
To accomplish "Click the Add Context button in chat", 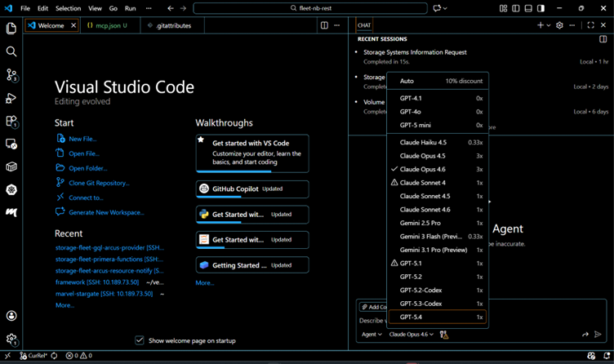I will coord(374,307).
